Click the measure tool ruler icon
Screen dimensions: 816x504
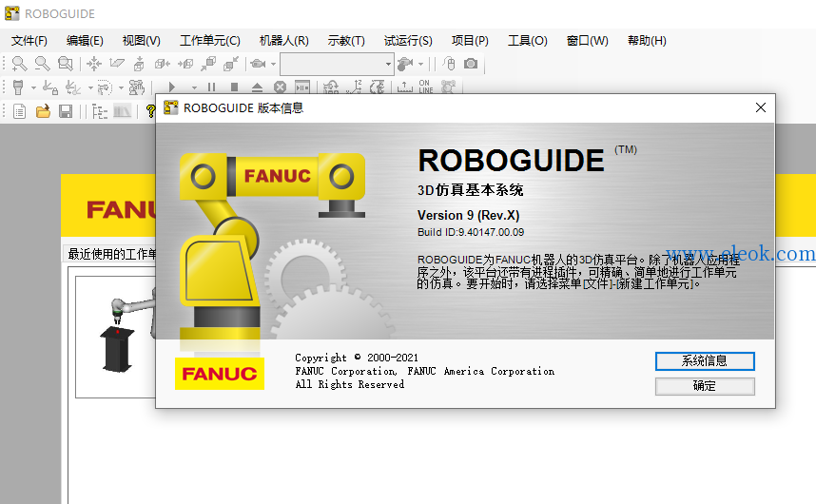point(404,87)
